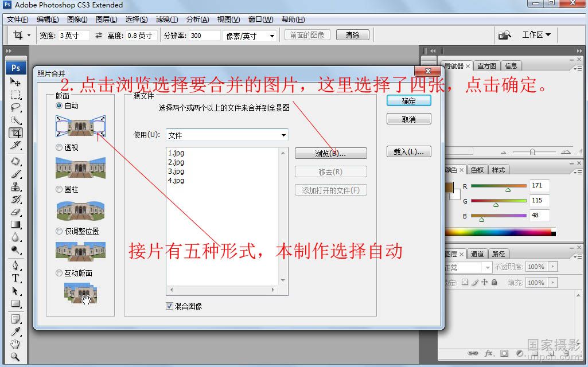Select the Hand tool

[x=15, y=343]
